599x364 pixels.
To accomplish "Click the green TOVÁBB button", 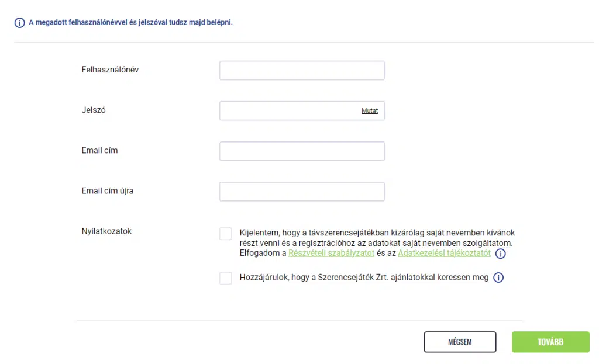I will pyautogui.click(x=550, y=342).
